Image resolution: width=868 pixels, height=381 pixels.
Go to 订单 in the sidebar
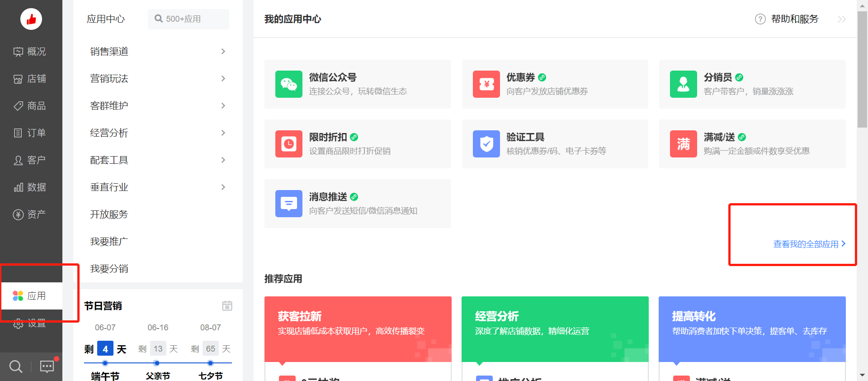pyautogui.click(x=30, y=133)
